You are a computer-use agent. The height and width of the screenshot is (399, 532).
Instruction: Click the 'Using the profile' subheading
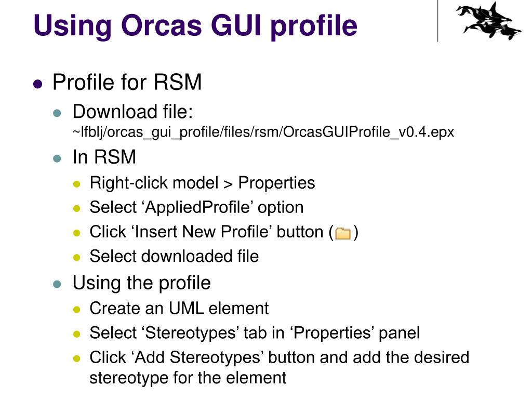(x=141, y=283)
